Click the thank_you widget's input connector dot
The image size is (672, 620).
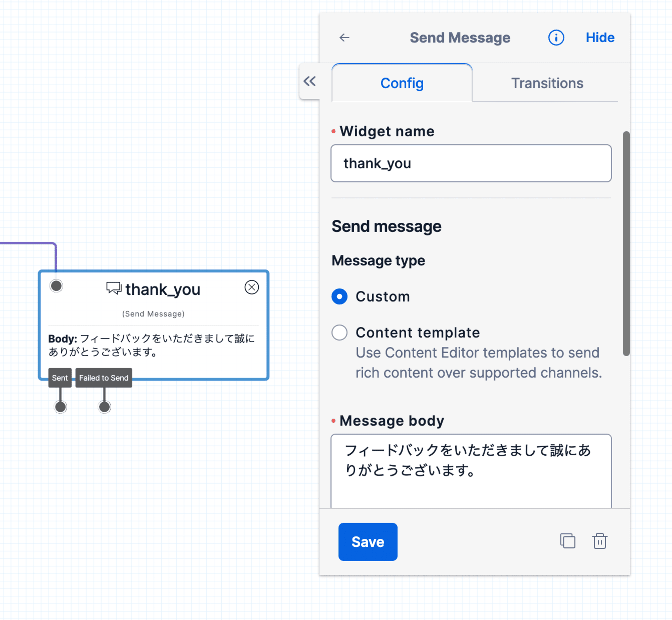56,286
